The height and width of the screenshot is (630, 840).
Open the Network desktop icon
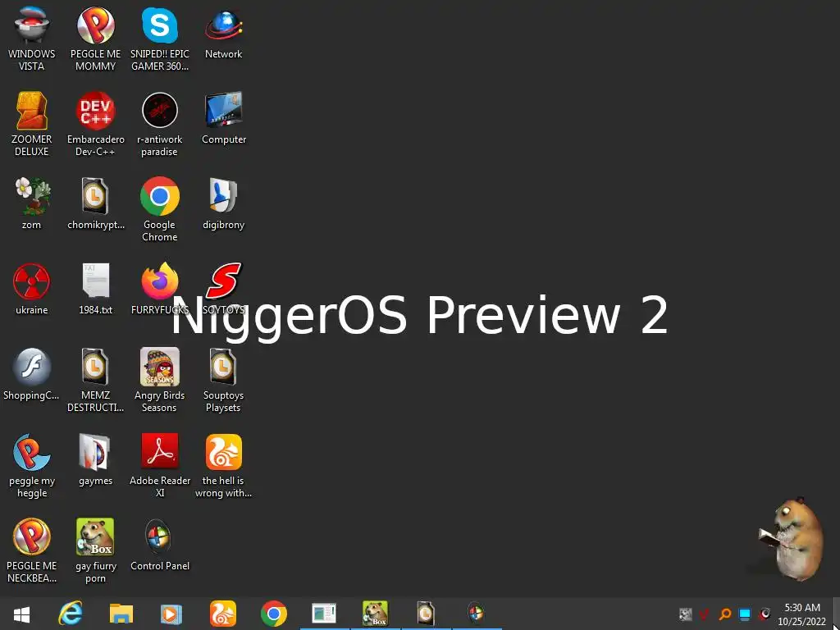click(x=223, y=33)
